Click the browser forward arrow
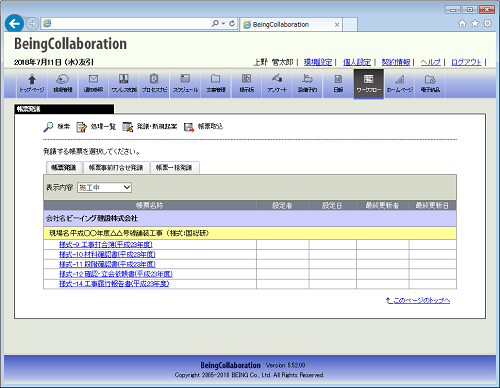The height and width of the screenshot is (388, 500). coord(32,24)
